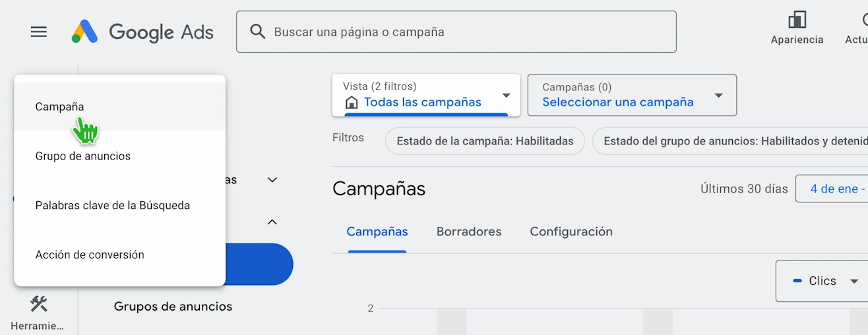Click the Estado de la campaña filter chip

click(x=485, y=141)
